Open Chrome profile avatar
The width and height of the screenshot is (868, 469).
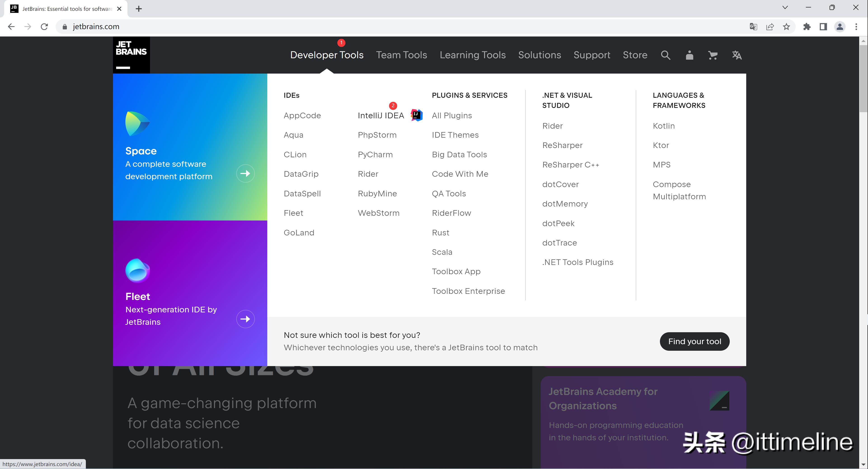[x=840, y=27]
